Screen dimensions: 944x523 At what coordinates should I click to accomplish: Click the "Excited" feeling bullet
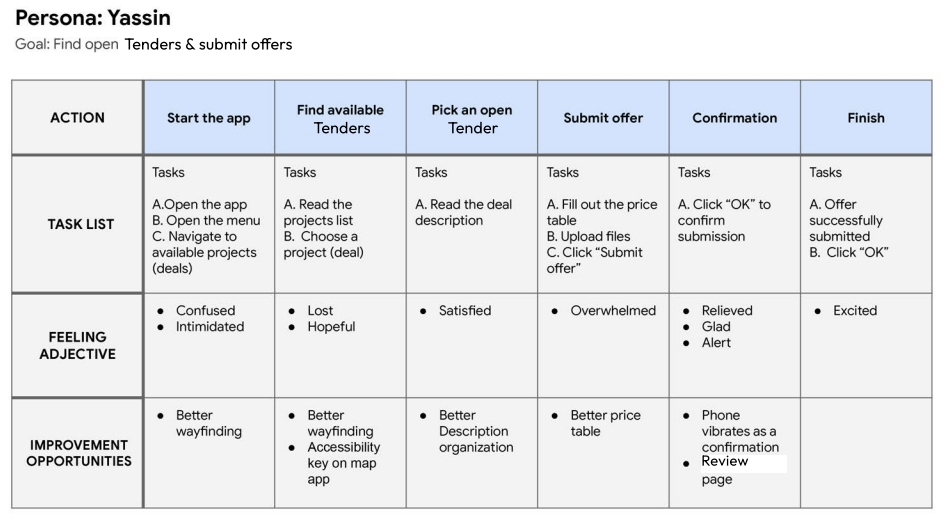pos(854,311)
